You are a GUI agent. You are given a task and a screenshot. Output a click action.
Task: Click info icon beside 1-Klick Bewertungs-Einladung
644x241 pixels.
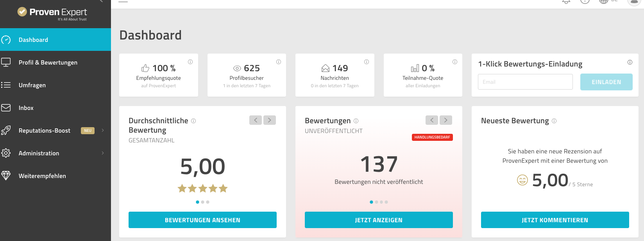pyautogui.click(x=630, y=62)
